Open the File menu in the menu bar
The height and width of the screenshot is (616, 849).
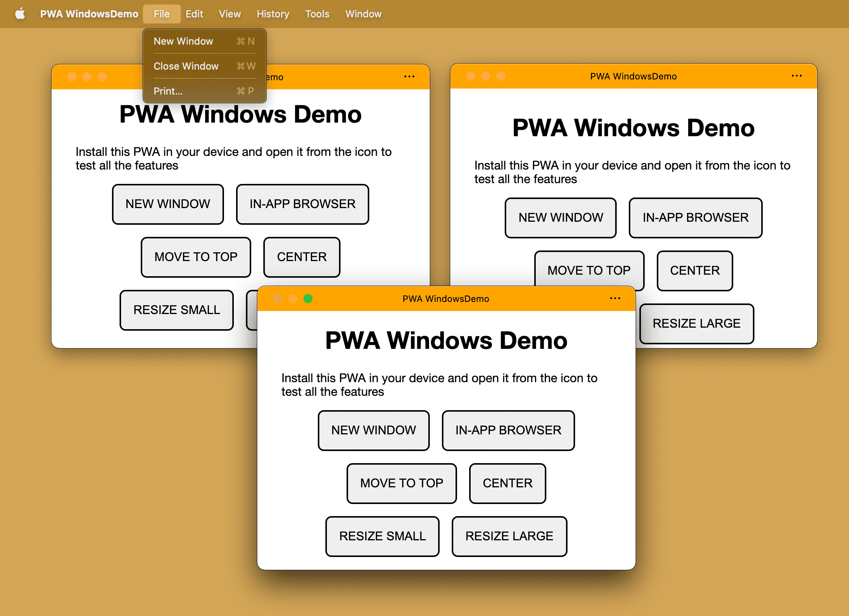[162, 13]
